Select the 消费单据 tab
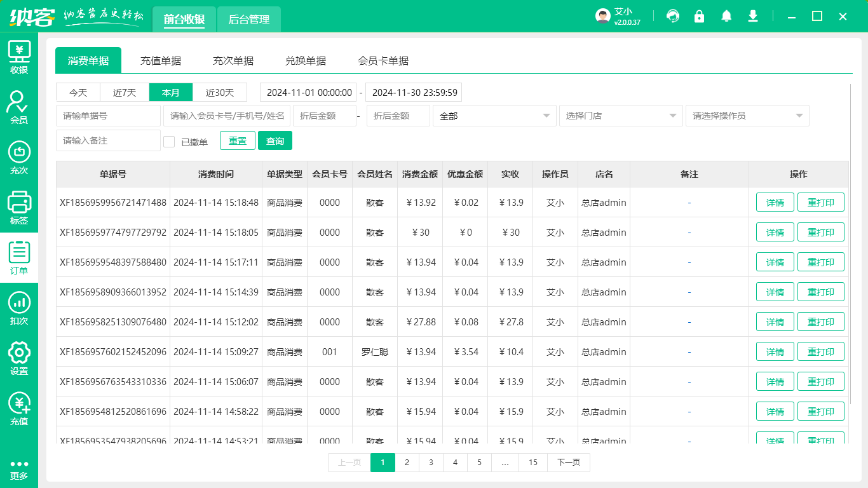The height and width of the screenshot is (488, 868). pos(88,60)
